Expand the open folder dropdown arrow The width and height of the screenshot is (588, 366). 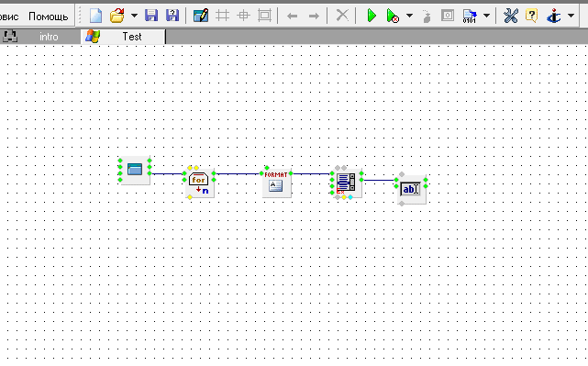pyautogui.click(x=134, y=16)
